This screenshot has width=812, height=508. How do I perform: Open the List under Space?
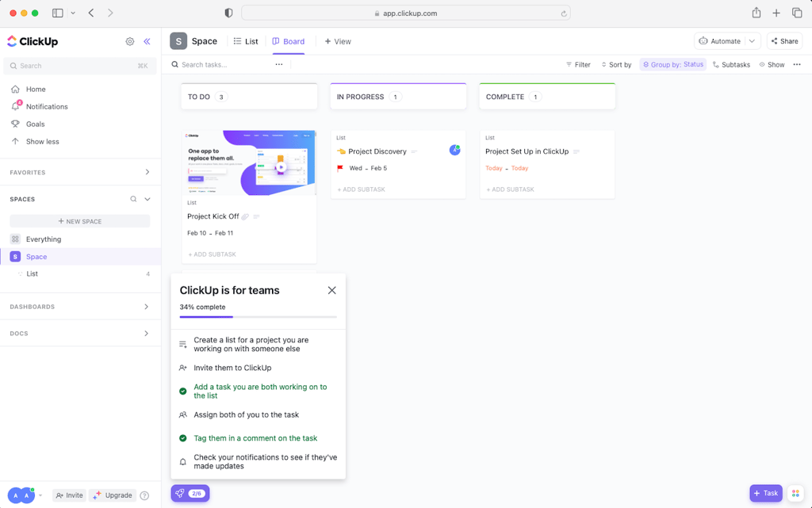(x=32, y=273)
